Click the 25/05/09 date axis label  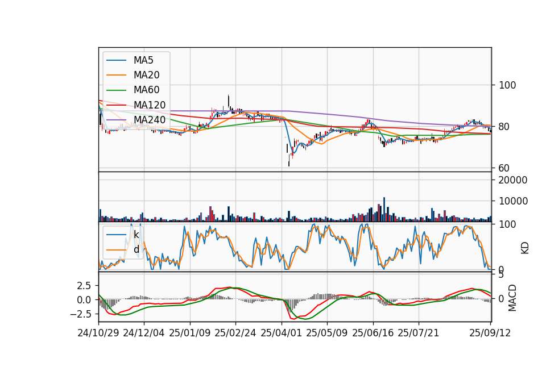(327, 333)
